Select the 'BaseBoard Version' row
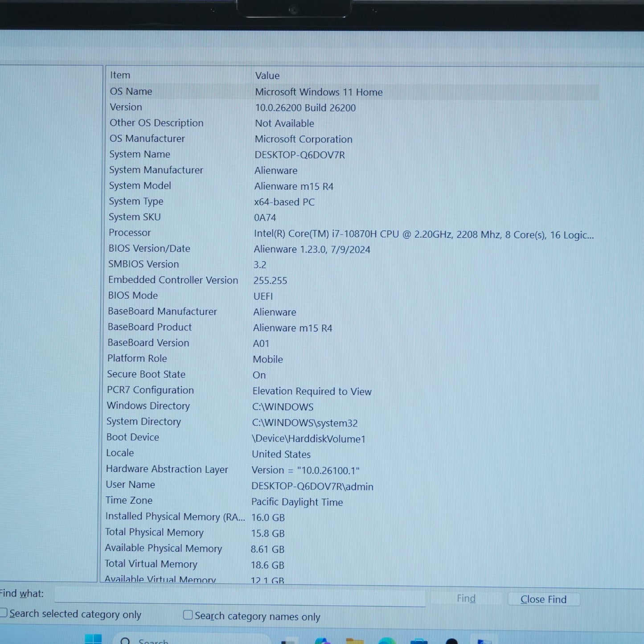This screenshot has width=644, height=644. (148, 343)
